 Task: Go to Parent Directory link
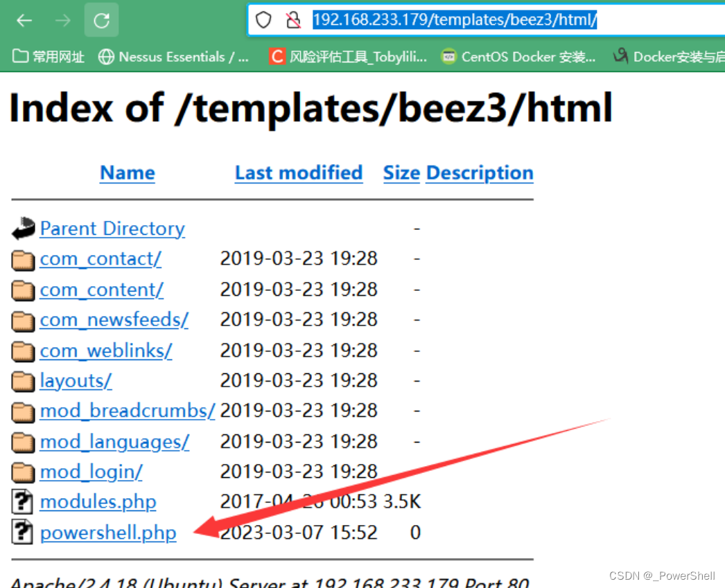pos(112,229)
